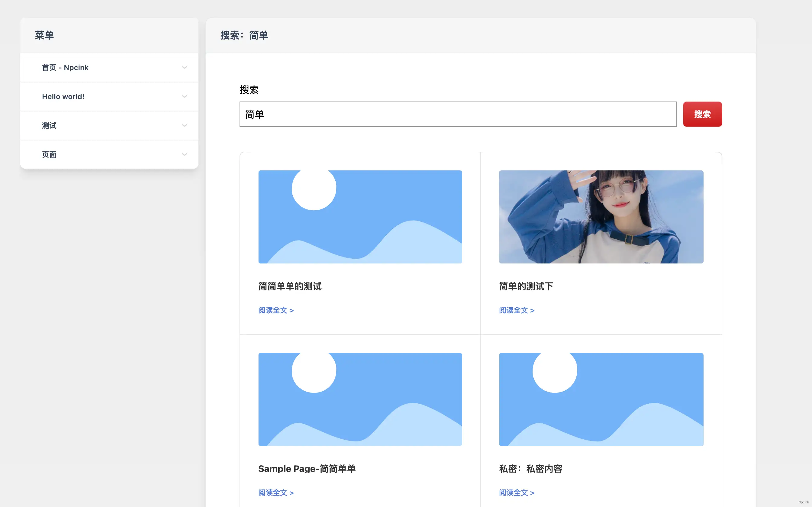Click the 私密：私密内容 article title
812x507 pixels.
coord(531,468)
